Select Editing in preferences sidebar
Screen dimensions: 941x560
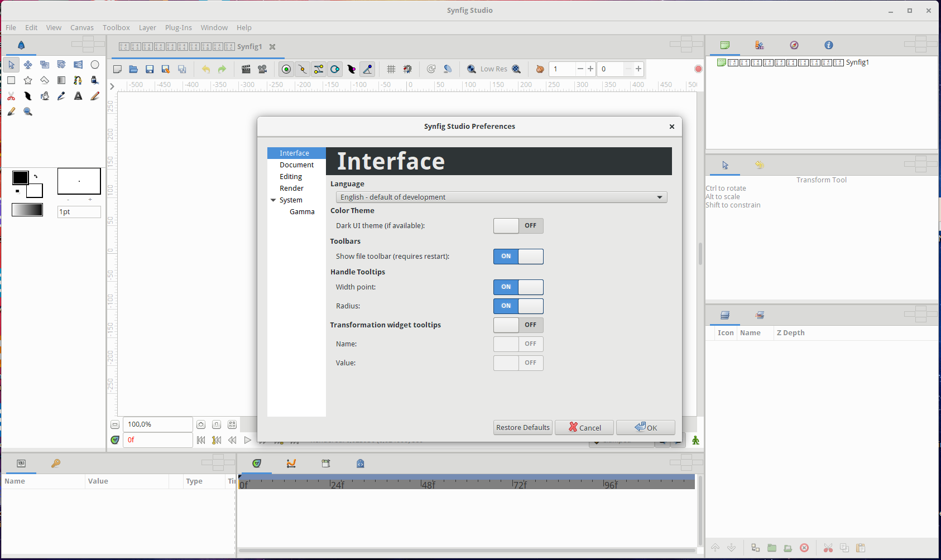point(296,177)
